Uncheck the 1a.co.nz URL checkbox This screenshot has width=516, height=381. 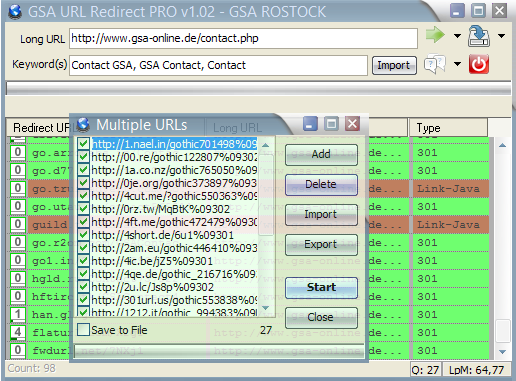pos(83,170)
